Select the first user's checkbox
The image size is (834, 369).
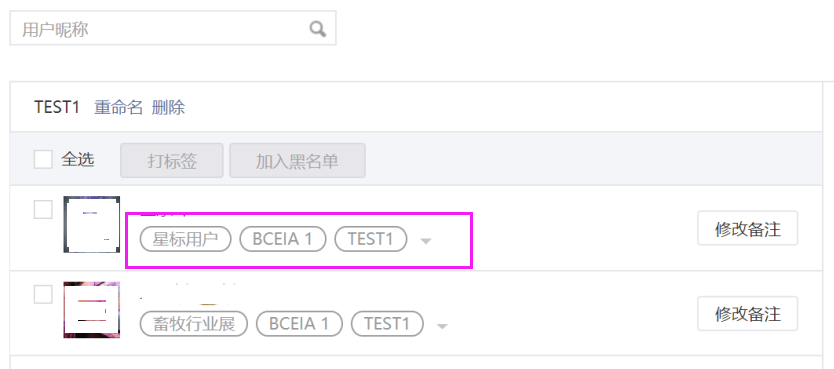click(43, 209)
